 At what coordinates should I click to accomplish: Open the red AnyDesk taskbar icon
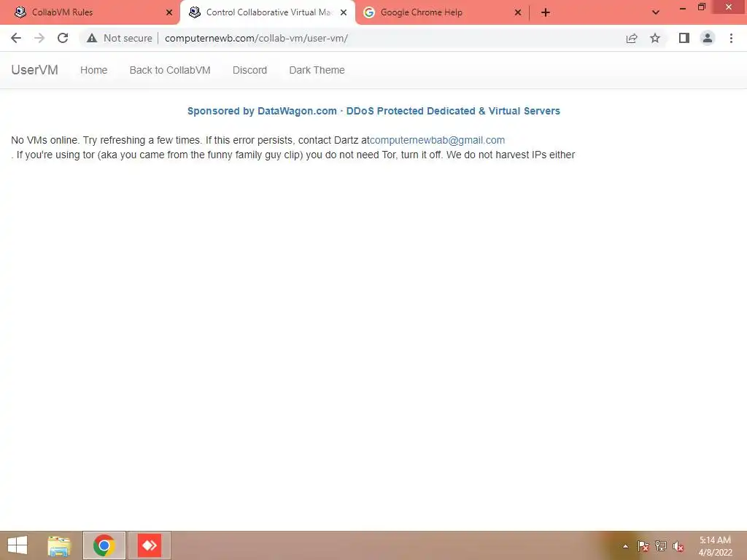tap(150, 545)
